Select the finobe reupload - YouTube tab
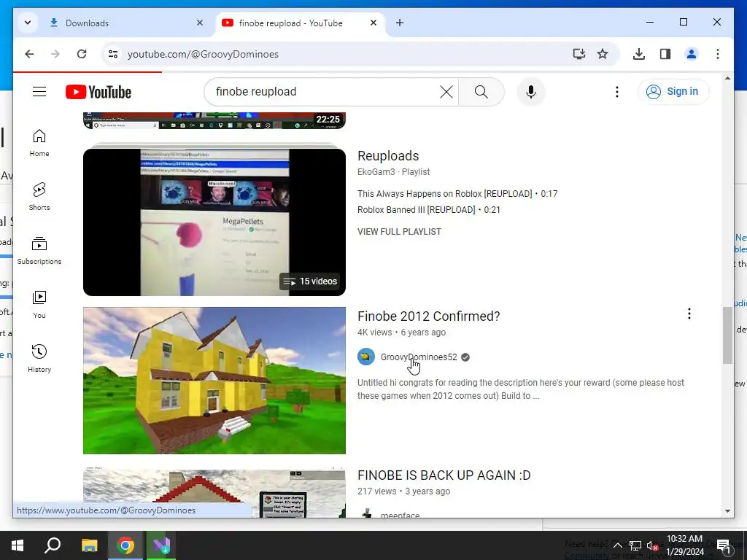Image resolution: width=747 pixels, height=560 pixels. pos(290,23)
